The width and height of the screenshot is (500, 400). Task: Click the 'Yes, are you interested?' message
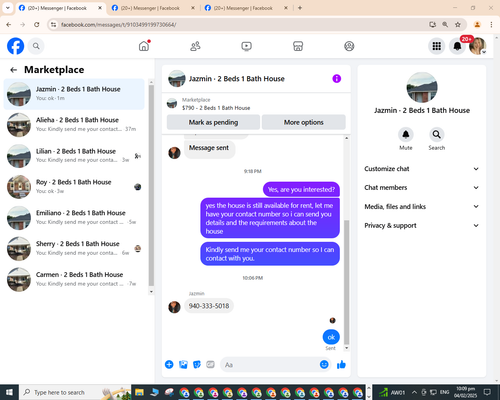coord(301,189)
